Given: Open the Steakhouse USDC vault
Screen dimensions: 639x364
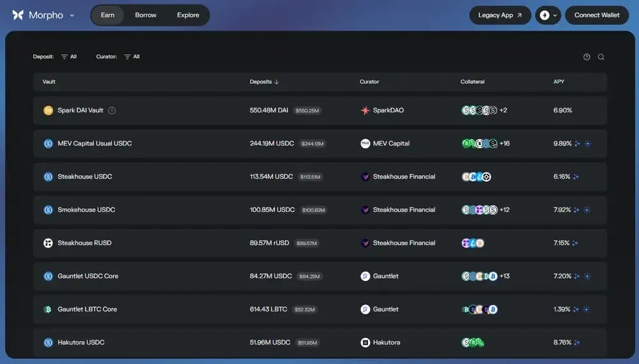Looking at the screenshot, I should 320,177.
